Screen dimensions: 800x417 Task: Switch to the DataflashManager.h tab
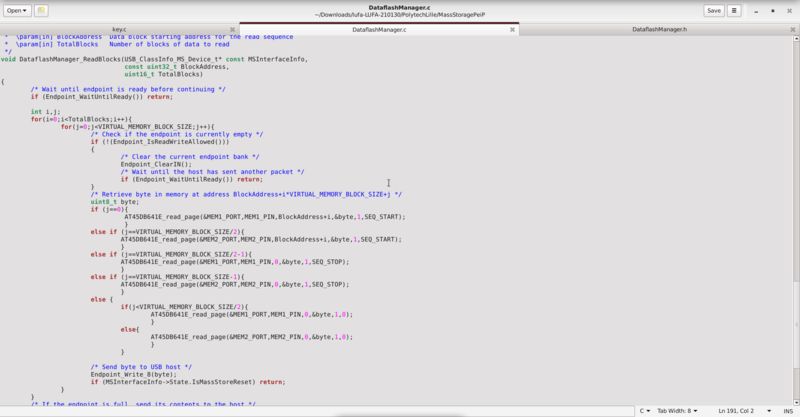coord(660,30)
